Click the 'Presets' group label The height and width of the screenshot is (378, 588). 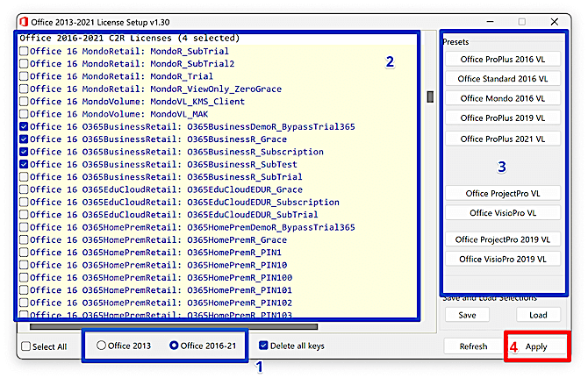click(x=455, y=42)
